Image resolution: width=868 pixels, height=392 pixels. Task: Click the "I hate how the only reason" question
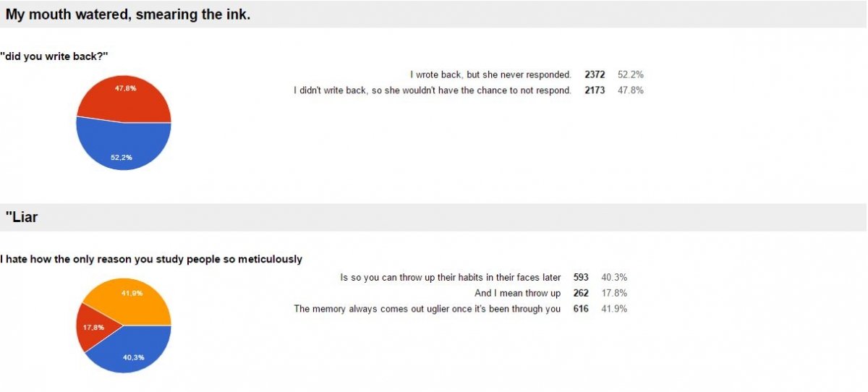[x=151, y=259]
